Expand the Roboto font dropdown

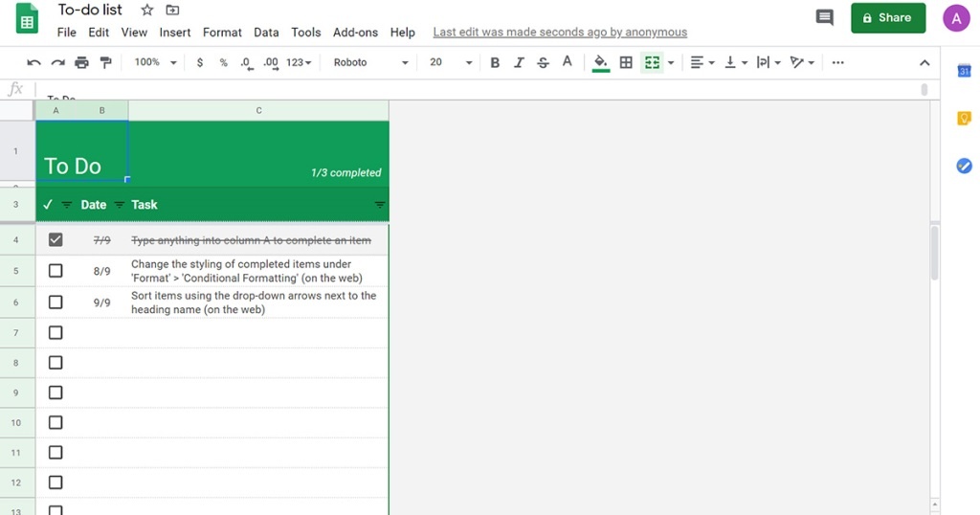[x=370, y=62]
